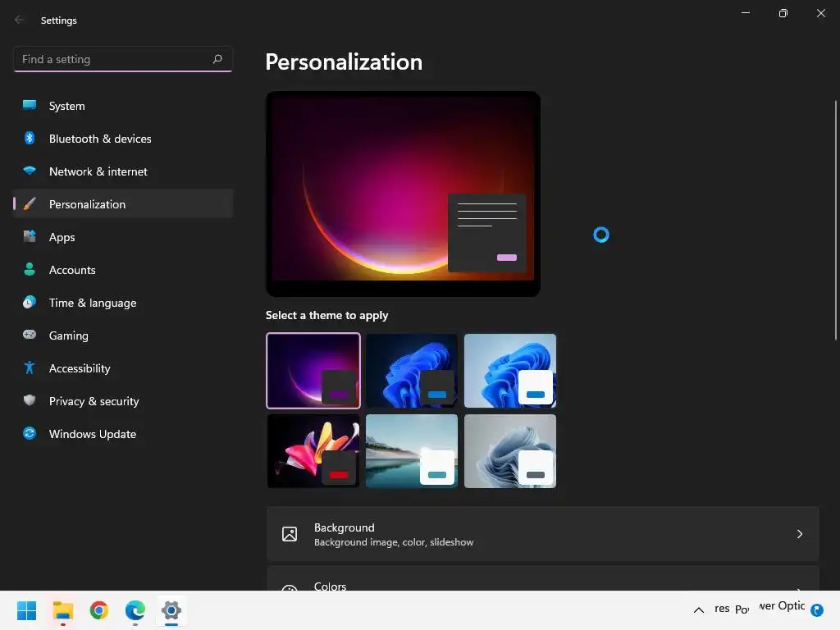840x630 pixels.
Task: Click the System monitor icon in sidebar
Action: pyautogui.click(x=30, y=105)
